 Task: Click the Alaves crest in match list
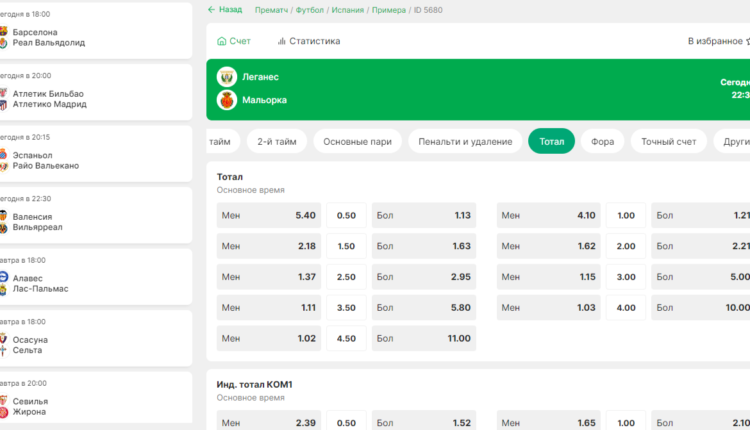pyautogui.click(x=3, y=277)
